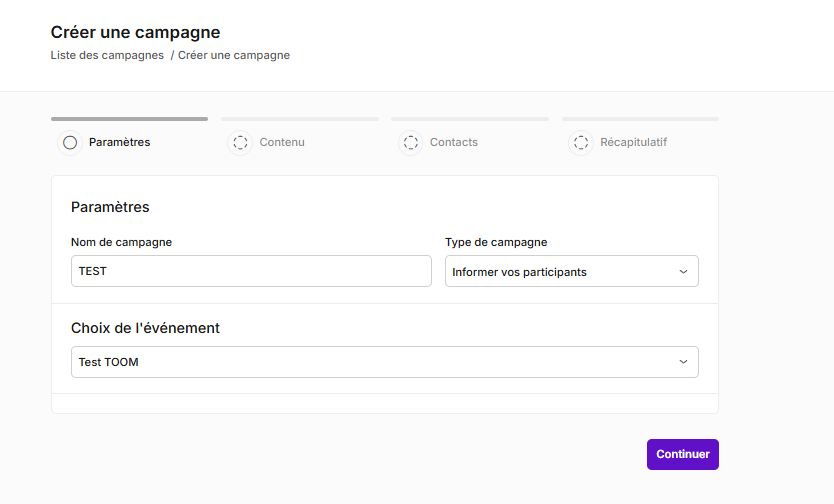Switch to the Contacts step

click(454, 142)
